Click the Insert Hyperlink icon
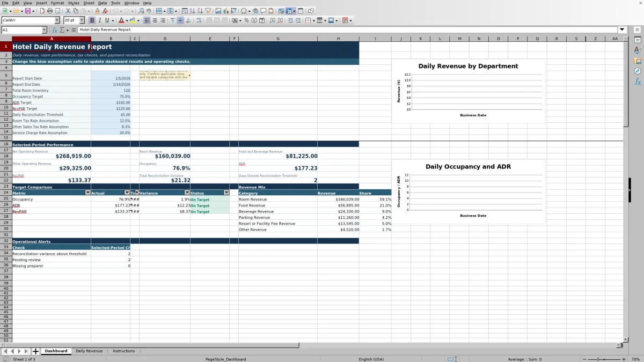Viewport: 644px width, 362px height. (x=255, y=11)
